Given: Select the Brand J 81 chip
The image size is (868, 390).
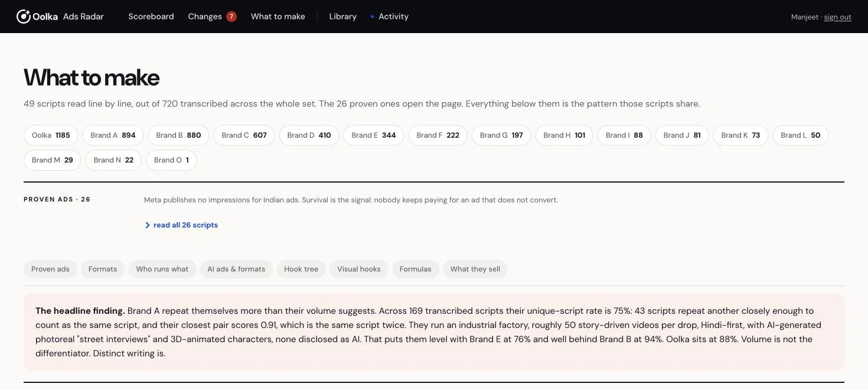Looking at the screenshot, I should point(682,135).
